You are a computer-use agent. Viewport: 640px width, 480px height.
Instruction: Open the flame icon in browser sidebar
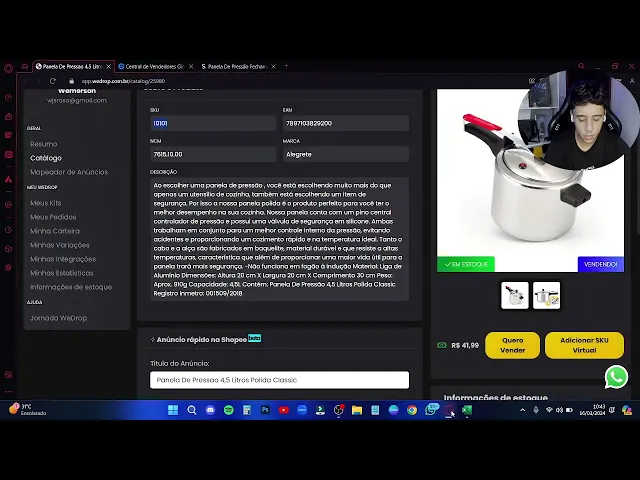click(x=8, y=179)
